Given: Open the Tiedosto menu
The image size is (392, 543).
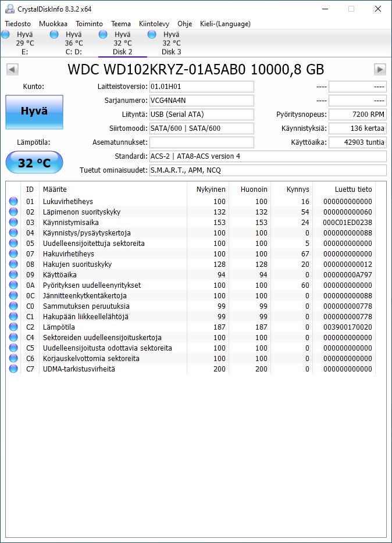Looking at the screenshot, I should click(17, 24).
